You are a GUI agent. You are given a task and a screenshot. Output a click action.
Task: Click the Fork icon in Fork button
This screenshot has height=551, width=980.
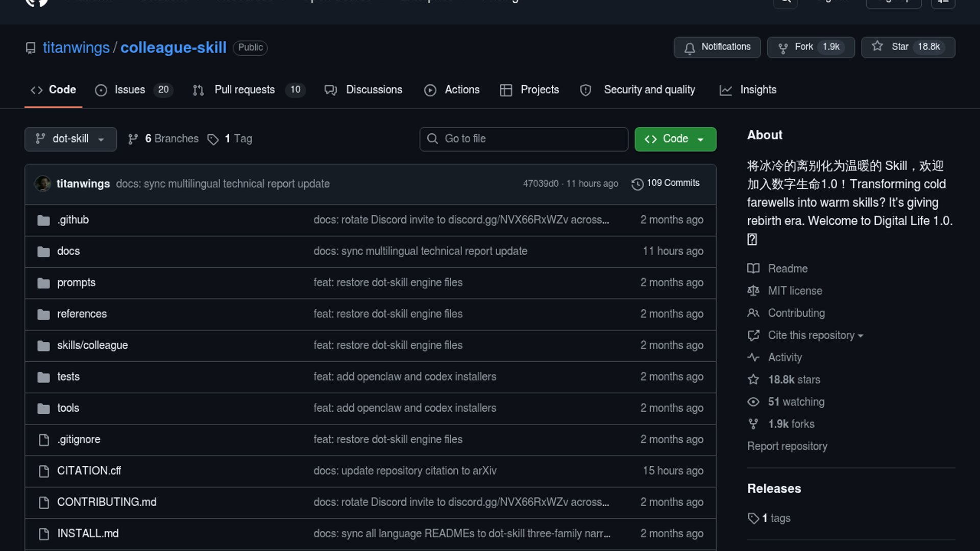pyautogui.click(x=783, y=48)
